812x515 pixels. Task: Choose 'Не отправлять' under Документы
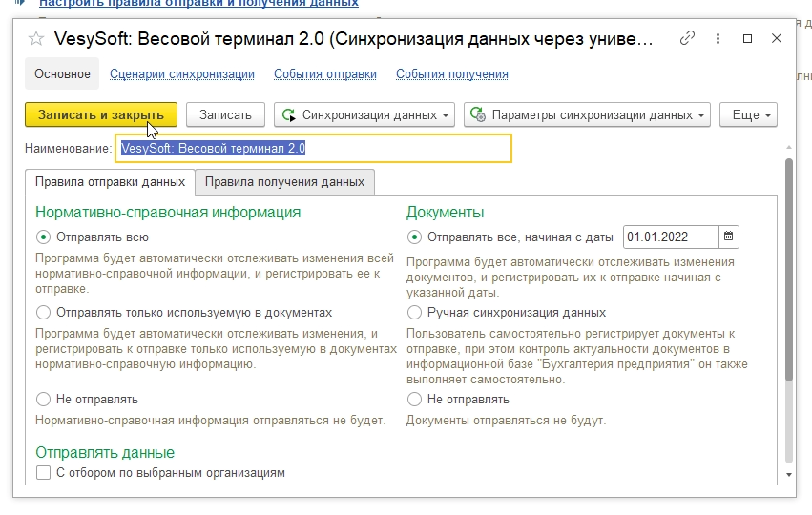(x=414, y=399)
